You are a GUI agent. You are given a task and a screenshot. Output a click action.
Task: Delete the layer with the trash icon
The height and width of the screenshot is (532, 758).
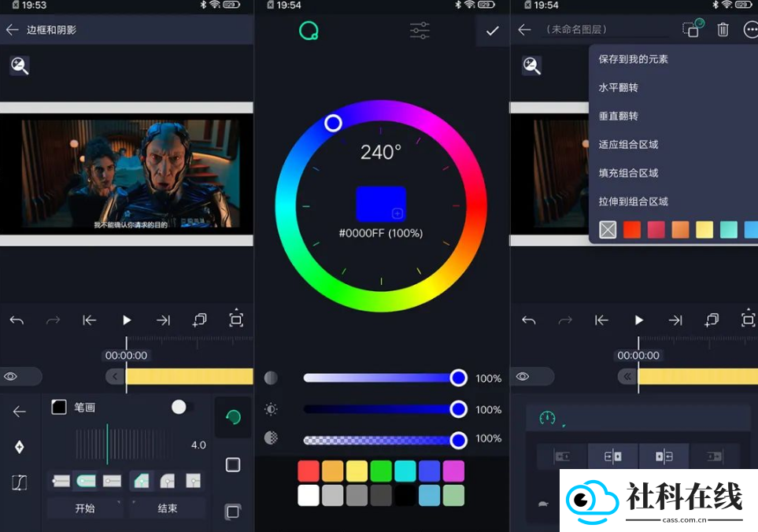click(x=723, y=30)
